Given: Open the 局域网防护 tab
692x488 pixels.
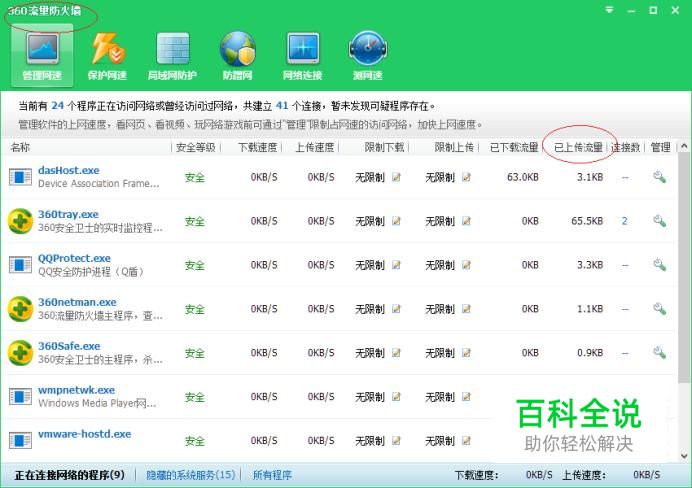Looking at the screenshot, I should (172, 56).
